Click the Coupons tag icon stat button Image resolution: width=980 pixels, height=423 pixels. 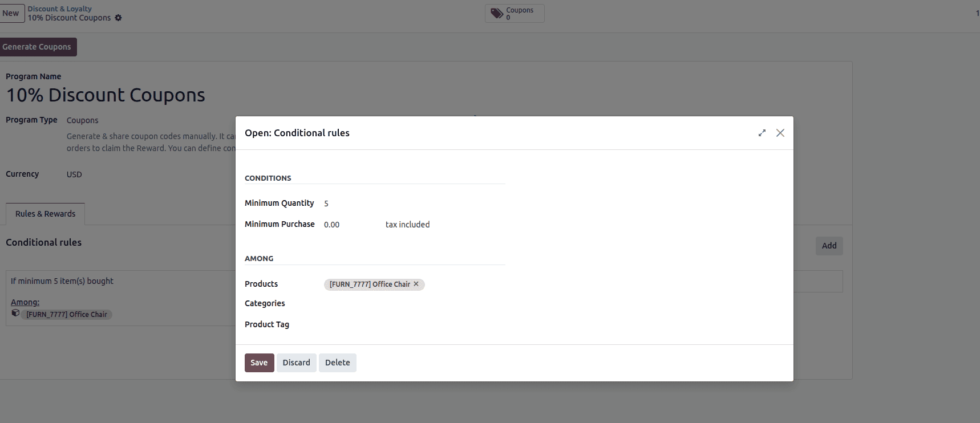click(515, 13)
